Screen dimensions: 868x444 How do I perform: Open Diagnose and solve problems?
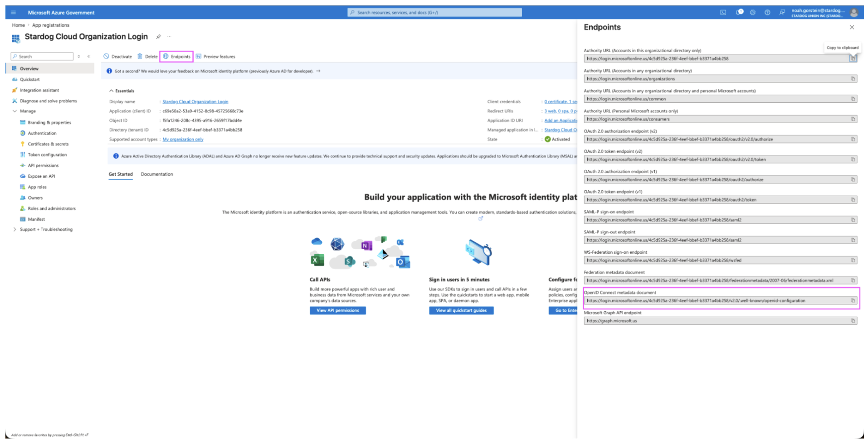pos(48,101)
